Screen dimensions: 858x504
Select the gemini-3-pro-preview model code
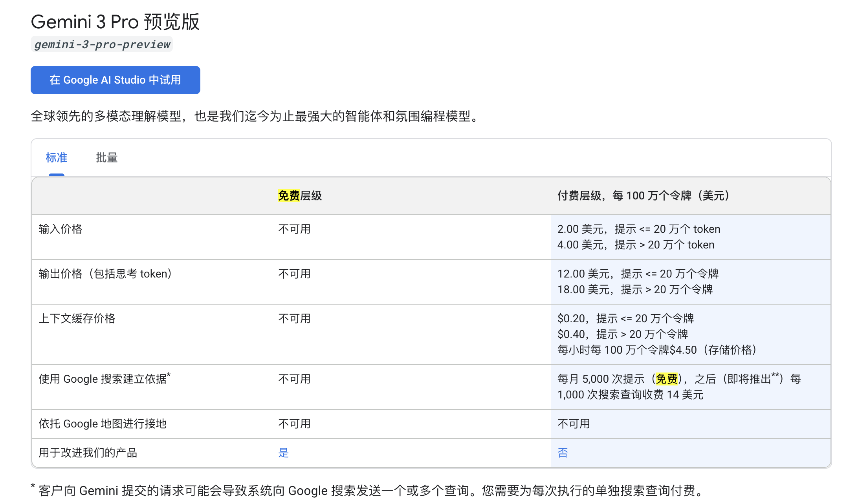click(102, 44)
